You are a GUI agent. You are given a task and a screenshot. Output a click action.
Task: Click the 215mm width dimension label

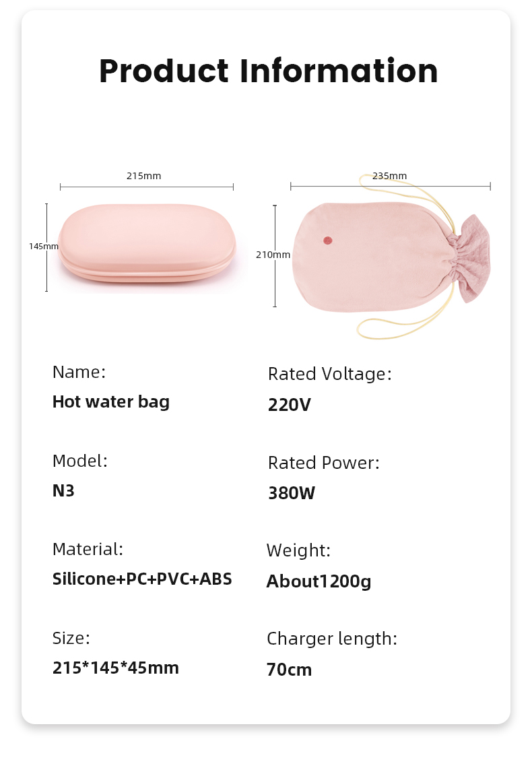(x=143, y=176)
